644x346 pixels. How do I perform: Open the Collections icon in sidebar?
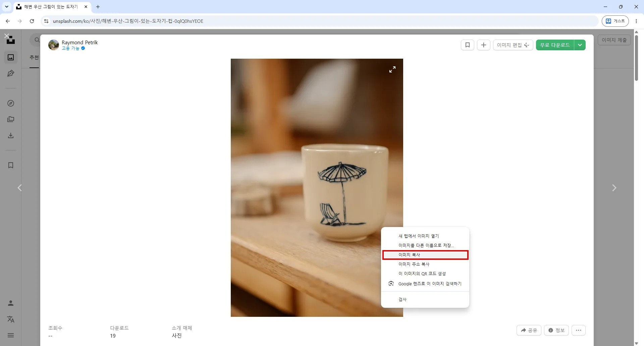tap(11, 119)
